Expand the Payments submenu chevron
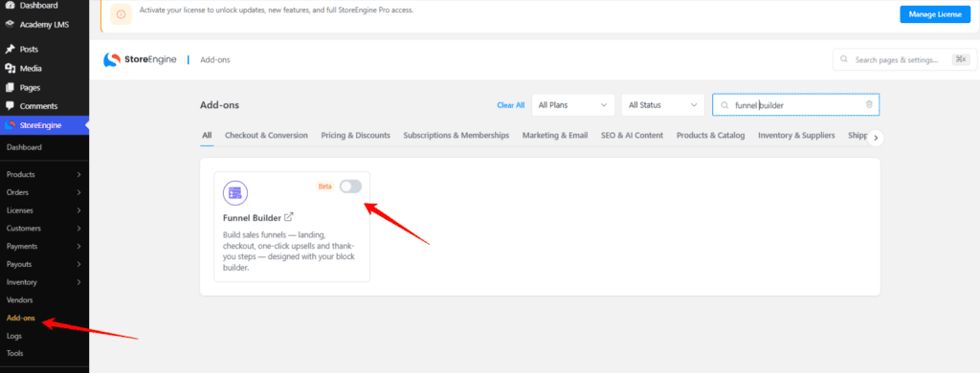The image size is (980, 373). pyautogui.click(x=78, y=246)
